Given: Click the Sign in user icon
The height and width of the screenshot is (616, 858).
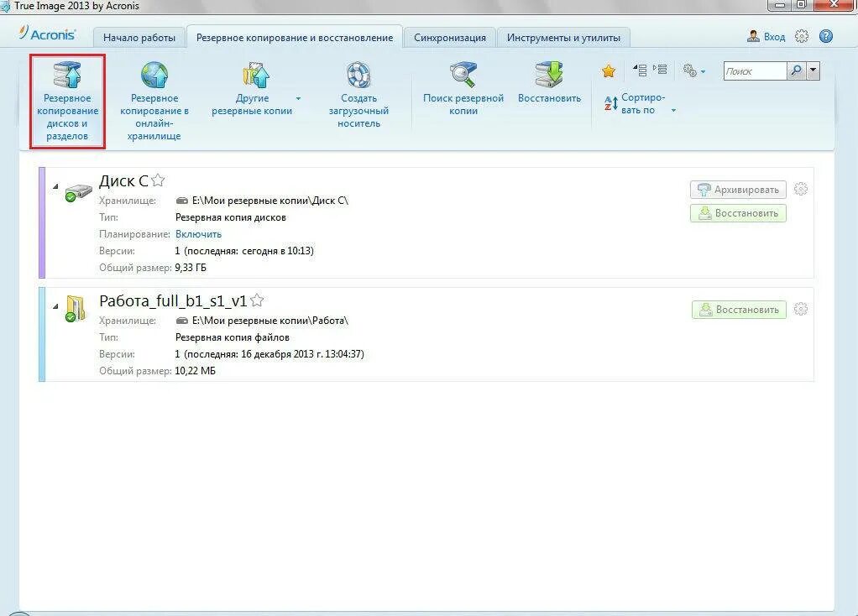Looking at the screenshot, I should [754, 37].
